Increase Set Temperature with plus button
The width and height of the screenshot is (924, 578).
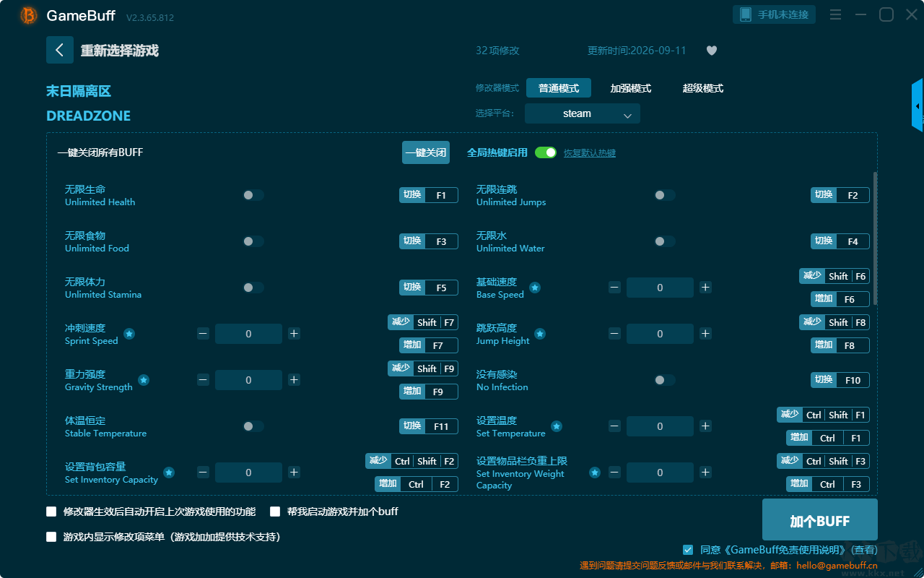(705, 426)
